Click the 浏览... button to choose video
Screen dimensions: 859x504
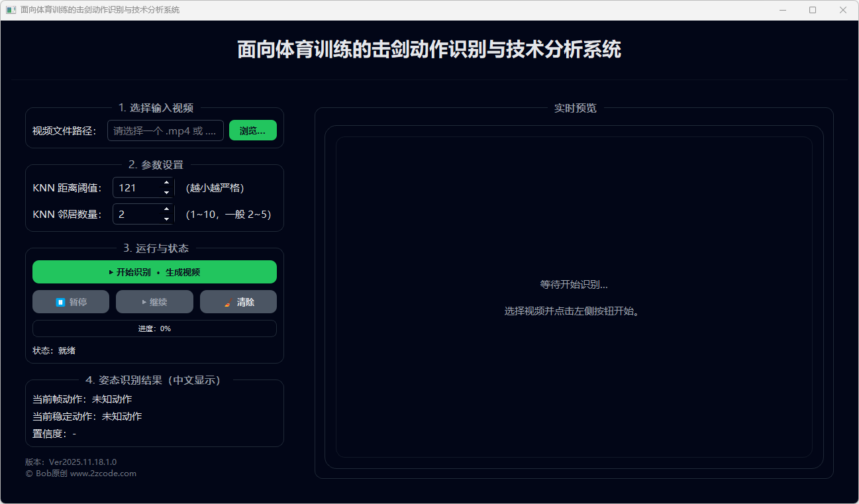(x=252, y=130)
